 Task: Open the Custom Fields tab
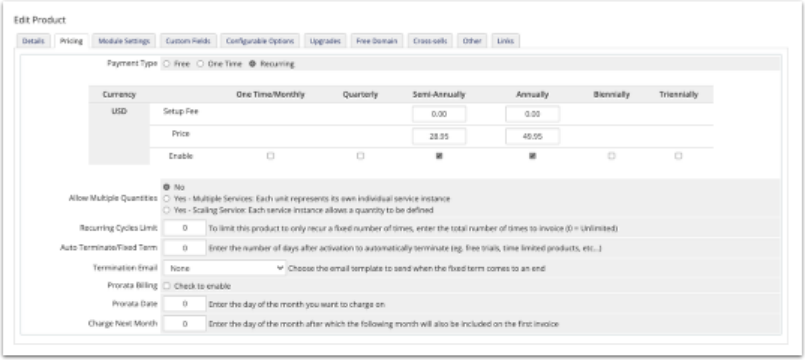pos(188,41)
